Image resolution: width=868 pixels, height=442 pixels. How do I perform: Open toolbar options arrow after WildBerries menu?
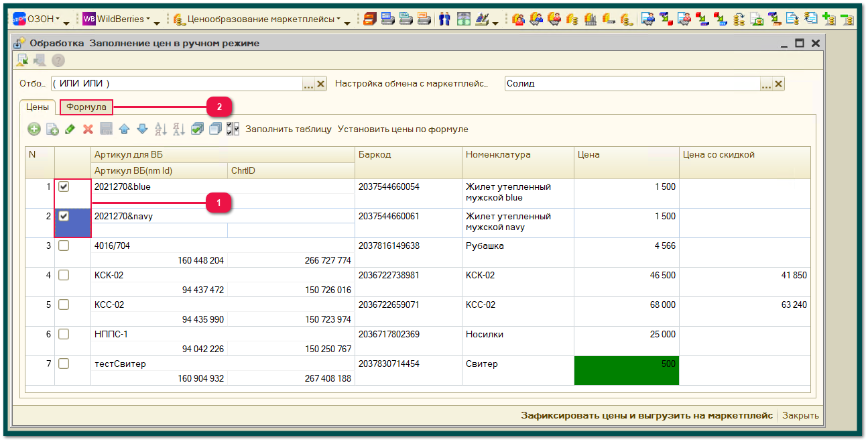pos(157,23)
